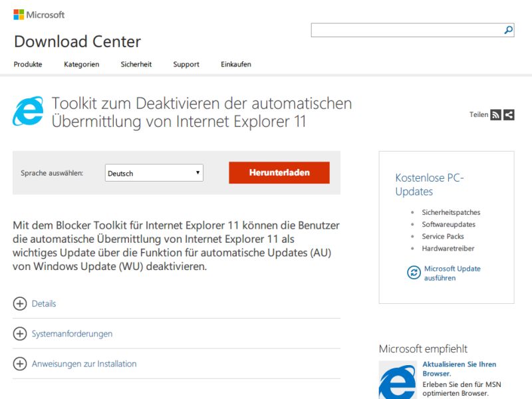
Task: Open the Produkte menu
Action: [x=28, y=65]
